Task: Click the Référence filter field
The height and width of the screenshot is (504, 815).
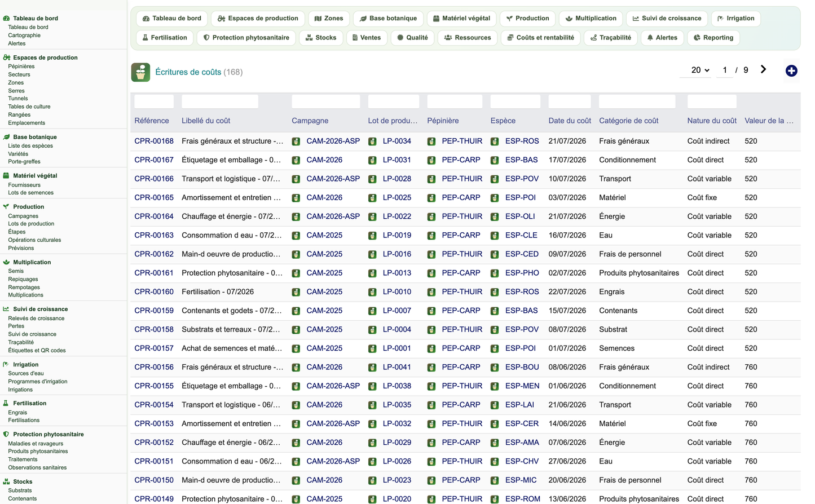Action: (154, 101)
